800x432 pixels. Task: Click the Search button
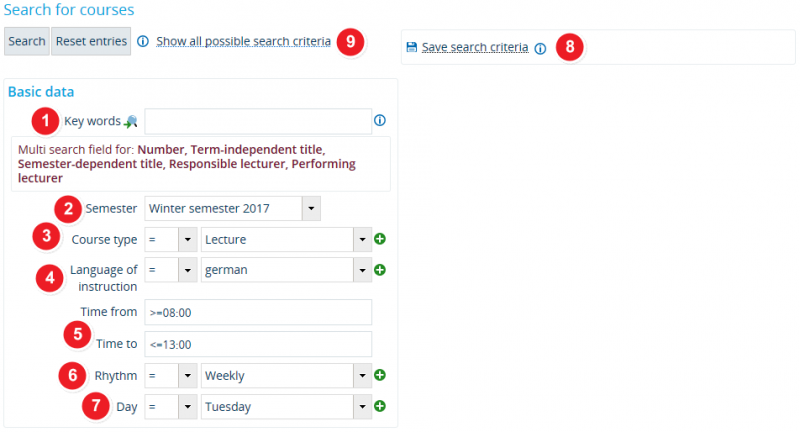pos(27,41)
